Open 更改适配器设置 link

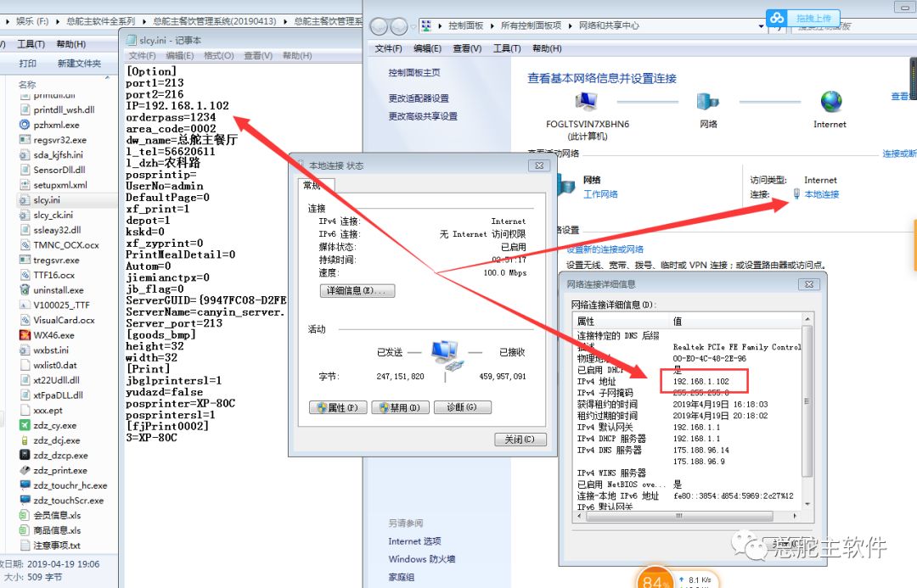point(419,98)
